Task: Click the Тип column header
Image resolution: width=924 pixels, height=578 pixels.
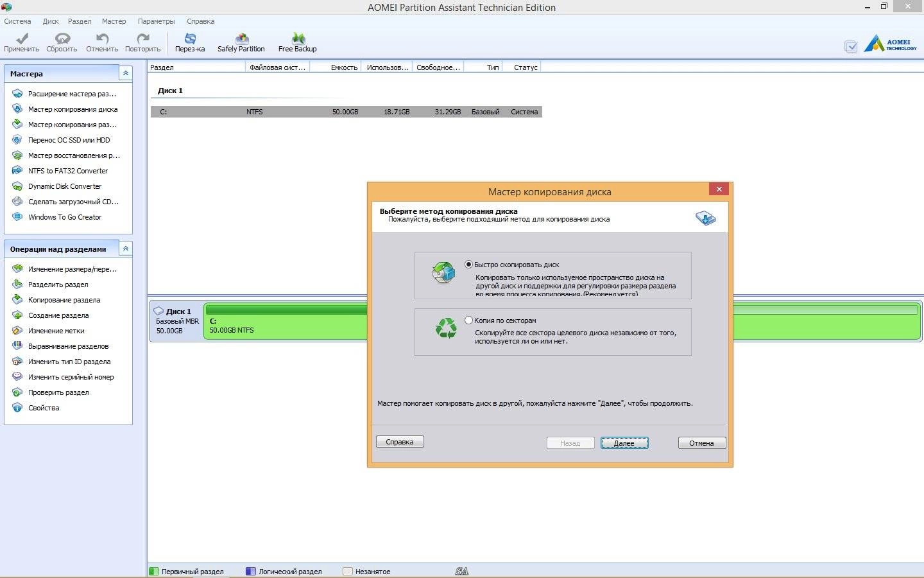Action: tap(483, 67)
